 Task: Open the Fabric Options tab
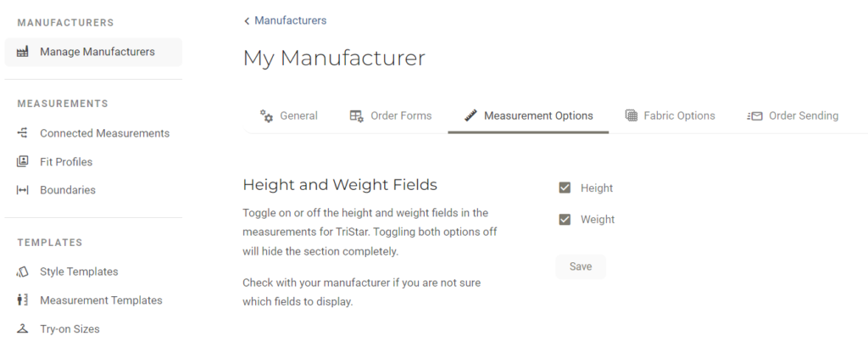[x=670, y=115]
